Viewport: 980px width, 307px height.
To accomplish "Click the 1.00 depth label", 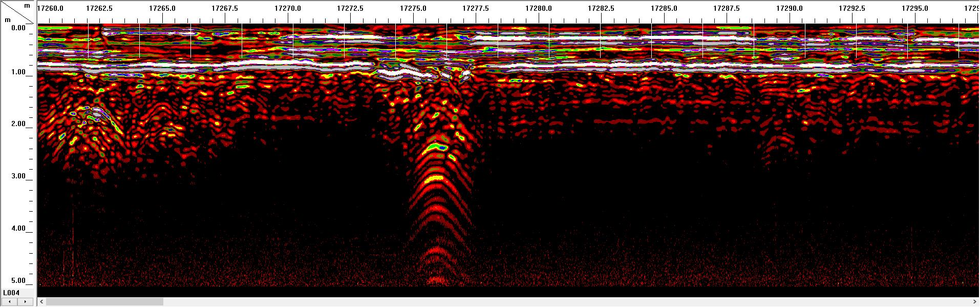I will (18, 72).
